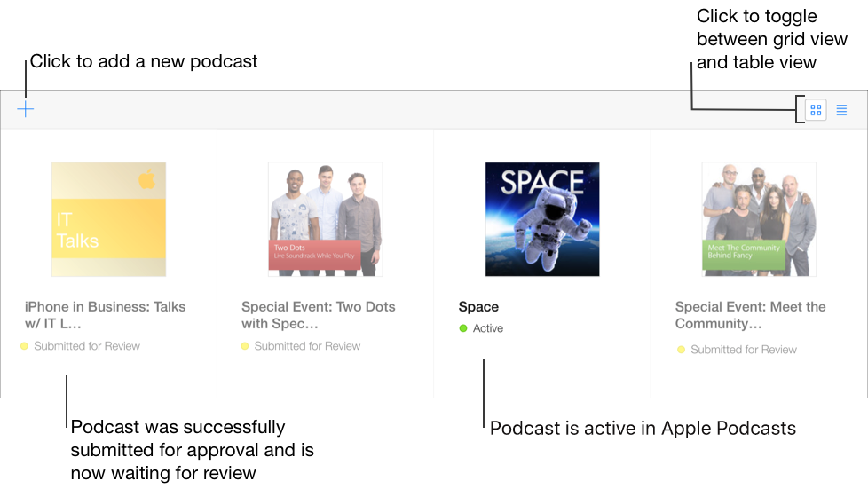868x489 pixels.
Task: Click Submitted for Review under Two Dots podcast
Action: pyautogui.click(x=307, y=346)
